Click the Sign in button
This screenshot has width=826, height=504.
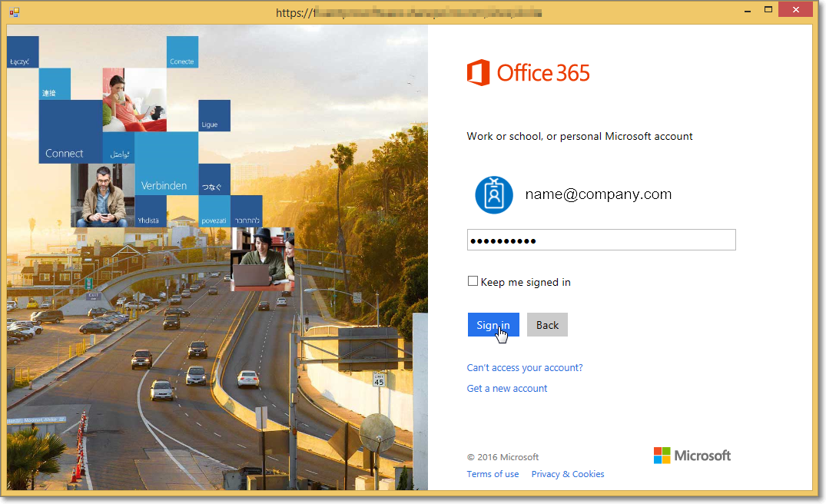(493, 324)
